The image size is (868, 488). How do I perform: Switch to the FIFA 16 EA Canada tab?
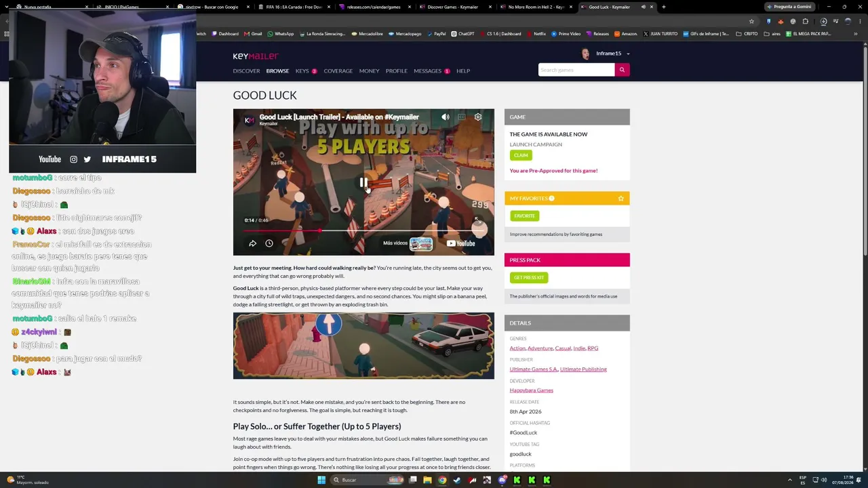pos(294,7)
